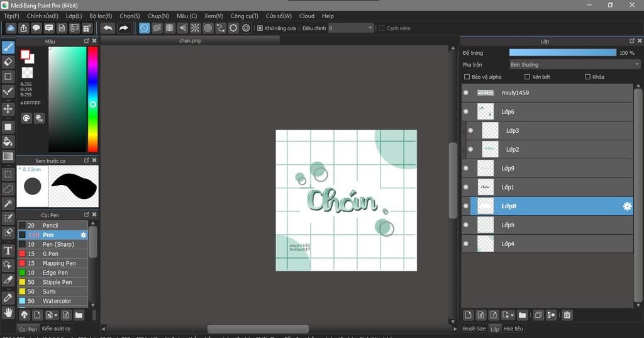
Task: Select the Watercolor brush
Action: [53, 301]
